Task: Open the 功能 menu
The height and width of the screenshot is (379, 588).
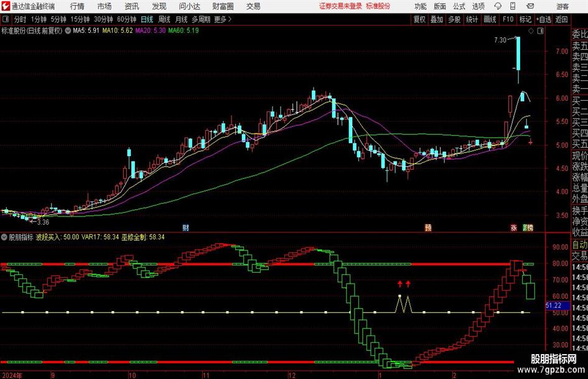Action: coord(421,6)
